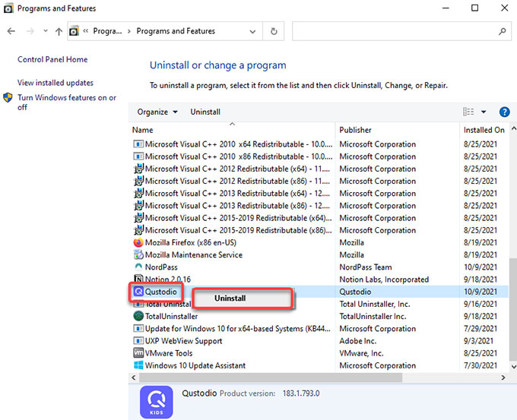Click the address bar Control Panel icon

click(75, 31)
